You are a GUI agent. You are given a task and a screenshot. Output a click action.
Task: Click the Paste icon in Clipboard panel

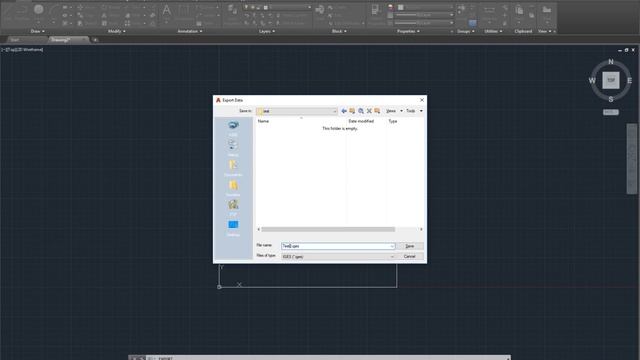click(519, 10)
